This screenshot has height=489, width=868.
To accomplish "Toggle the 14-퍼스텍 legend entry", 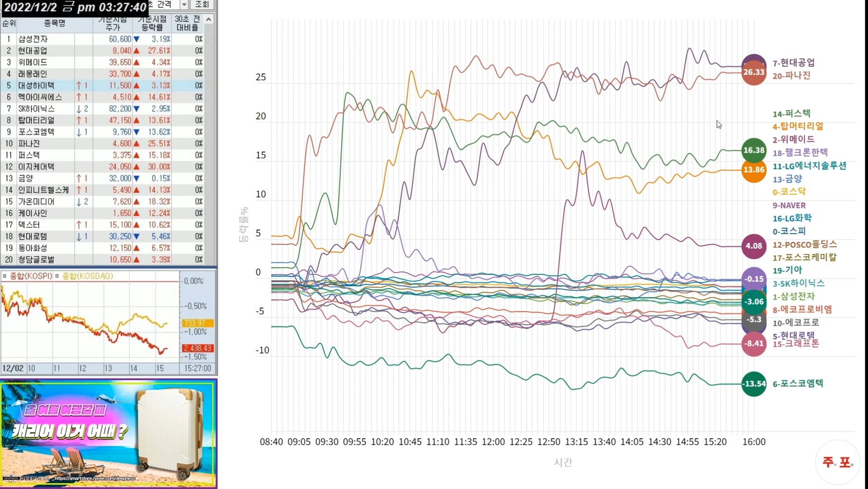I will [792, 114].
